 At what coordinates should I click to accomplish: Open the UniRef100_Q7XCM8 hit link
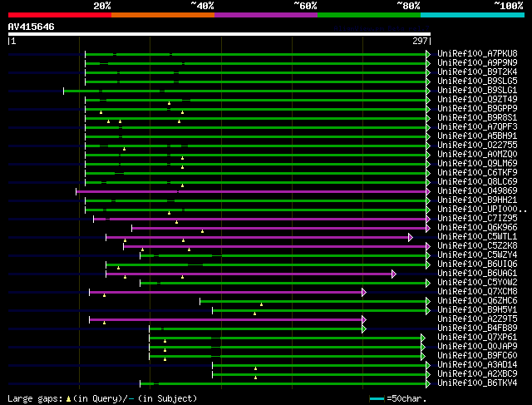[477, 292]
